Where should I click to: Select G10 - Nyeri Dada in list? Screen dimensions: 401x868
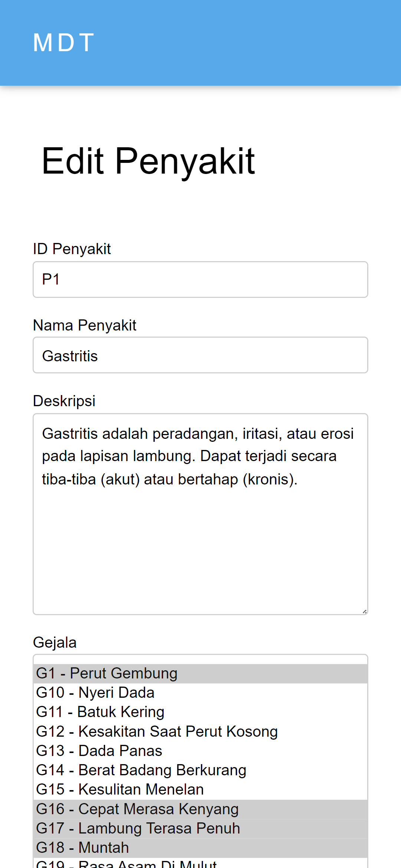(x=200, y=693)
